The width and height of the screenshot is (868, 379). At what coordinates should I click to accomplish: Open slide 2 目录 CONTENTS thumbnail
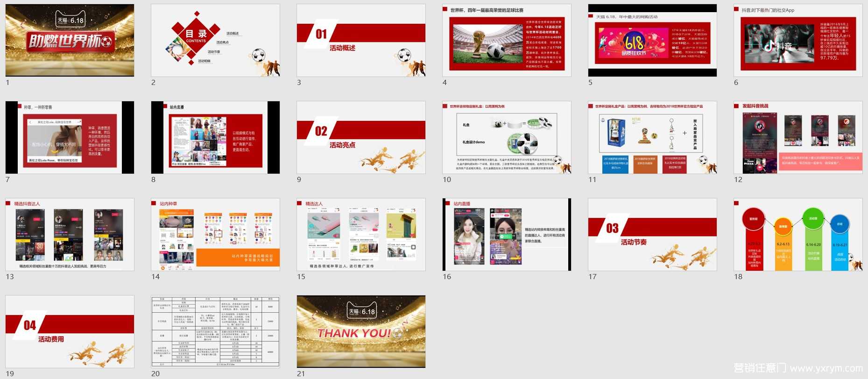click(x=215, y=40)
